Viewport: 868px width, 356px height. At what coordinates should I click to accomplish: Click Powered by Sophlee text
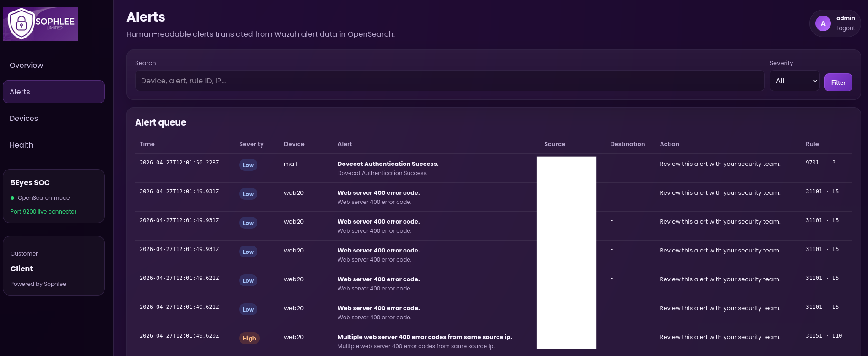[x=38, y=284]
